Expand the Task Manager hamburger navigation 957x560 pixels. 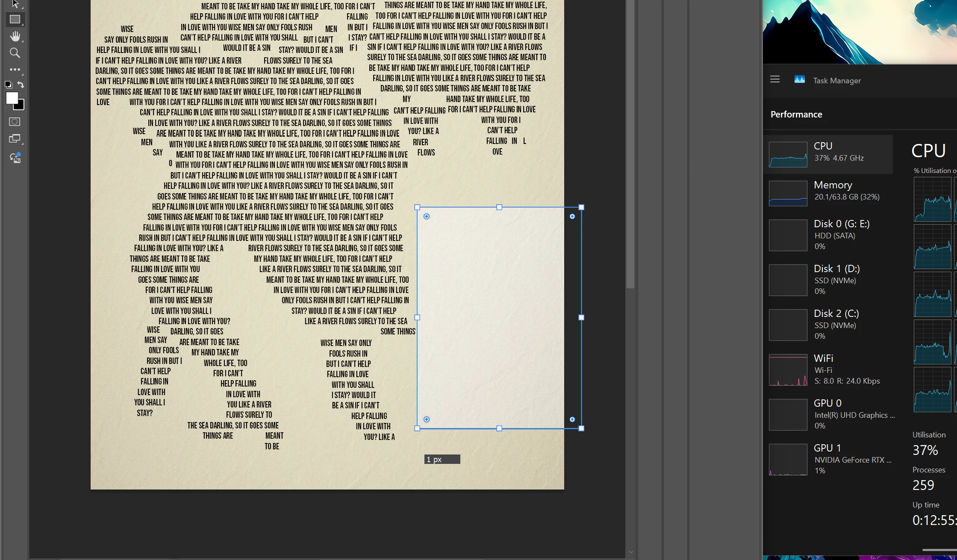point(775,79)
